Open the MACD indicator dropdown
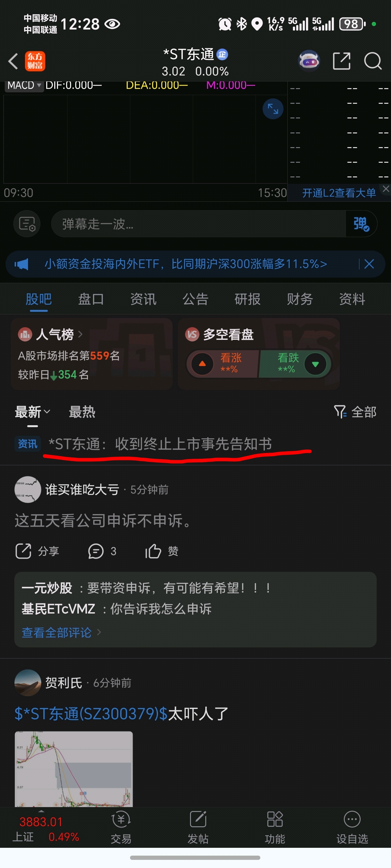The height and width of the screenshot is (868, 391). click(x=24, y=86)
